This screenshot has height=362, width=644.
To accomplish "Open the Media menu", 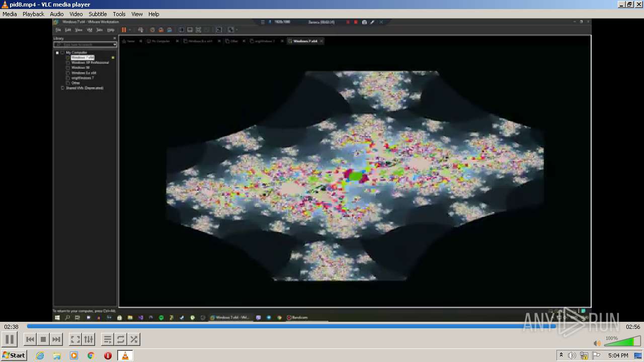I will pyautogui.click(x=10, y=14).
